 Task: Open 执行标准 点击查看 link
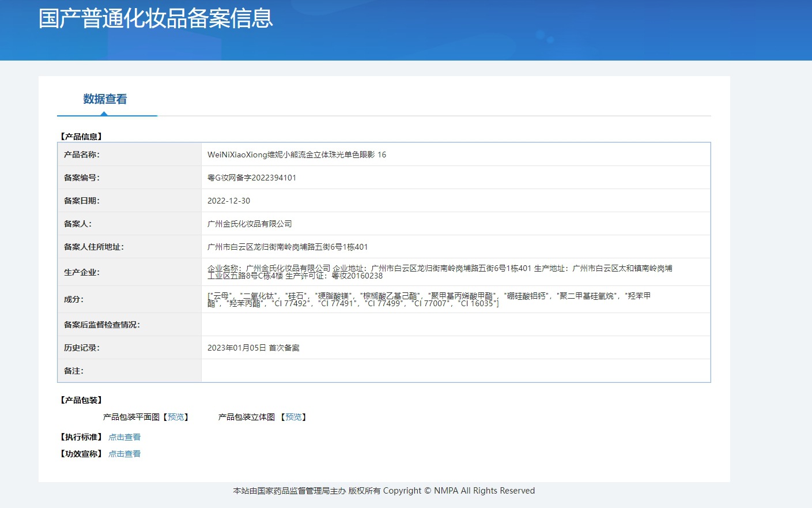coord(124,437)
